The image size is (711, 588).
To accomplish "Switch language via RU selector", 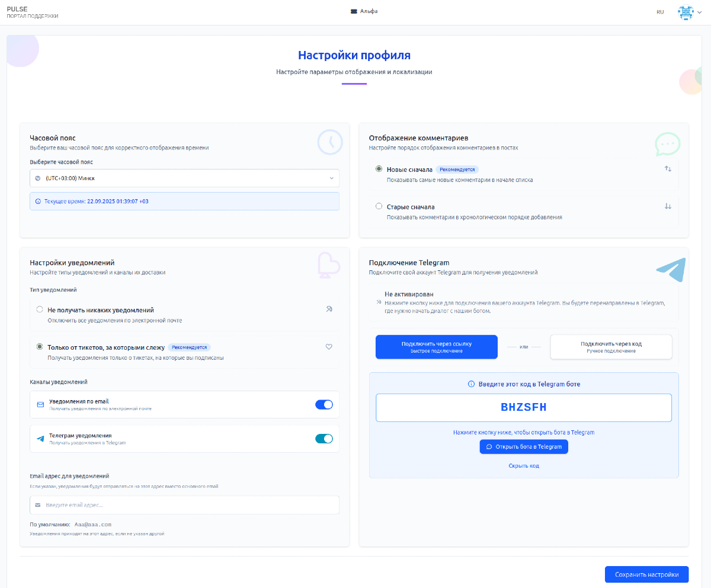I will (x=660, y=12).
